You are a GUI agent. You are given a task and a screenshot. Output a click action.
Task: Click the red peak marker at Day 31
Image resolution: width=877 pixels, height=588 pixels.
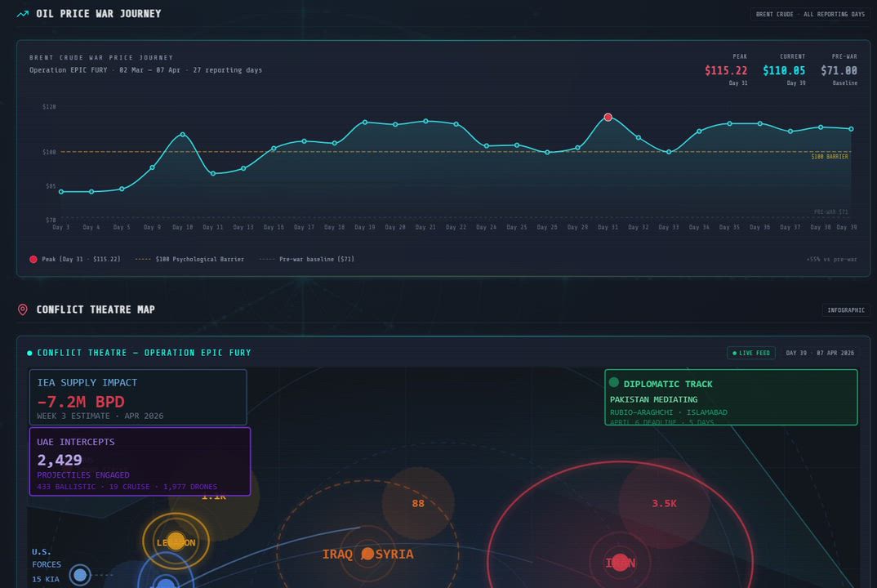(x=608, y=117)
